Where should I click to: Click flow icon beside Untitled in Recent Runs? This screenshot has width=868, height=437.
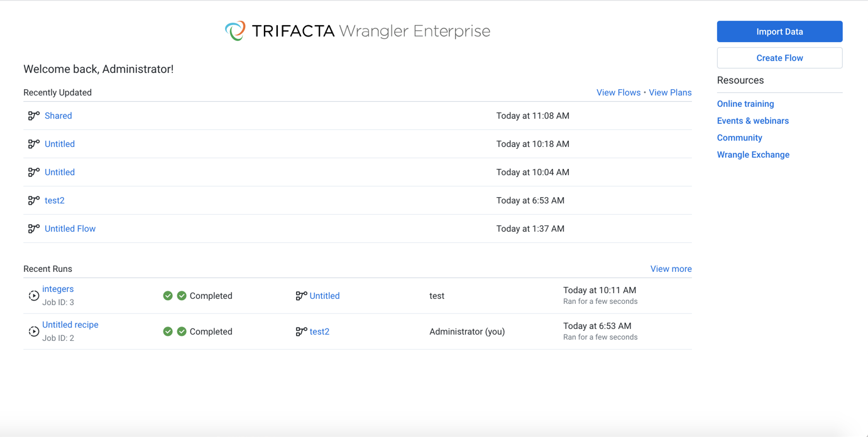point(302,296)
